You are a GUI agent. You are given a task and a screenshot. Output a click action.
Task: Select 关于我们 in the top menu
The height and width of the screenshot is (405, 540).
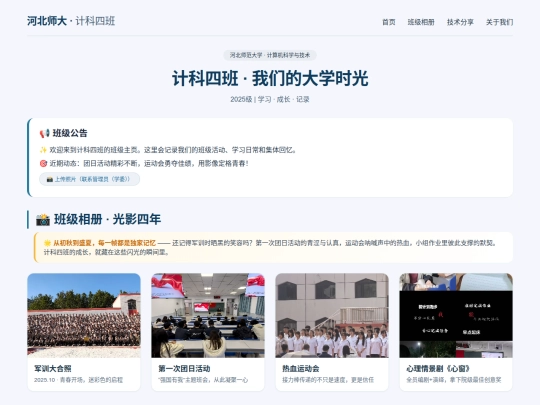pyautogui.click(x=499, y=22)
